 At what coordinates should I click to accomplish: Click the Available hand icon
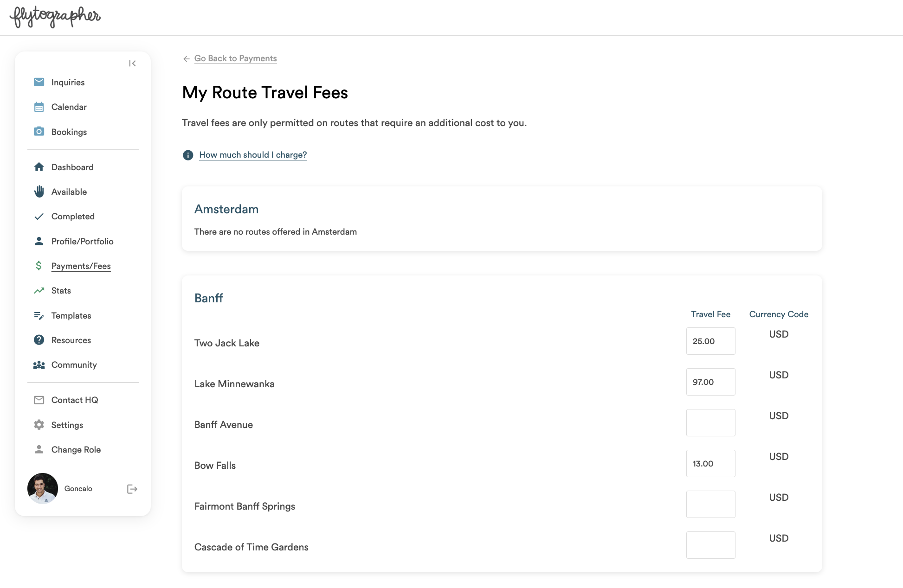pos(39,192)
